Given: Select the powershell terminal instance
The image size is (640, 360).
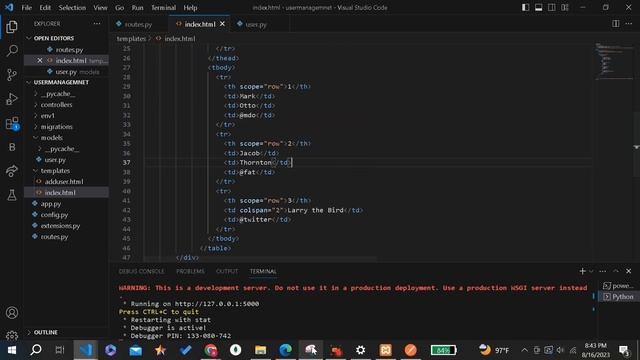Looking at the screenshot, I should [618, 286].
